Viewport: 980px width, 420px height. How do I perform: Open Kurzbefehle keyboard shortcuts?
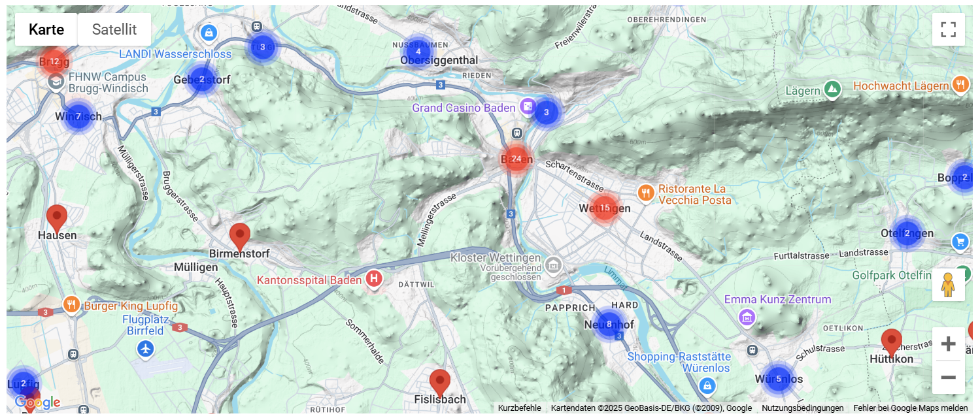519,408
